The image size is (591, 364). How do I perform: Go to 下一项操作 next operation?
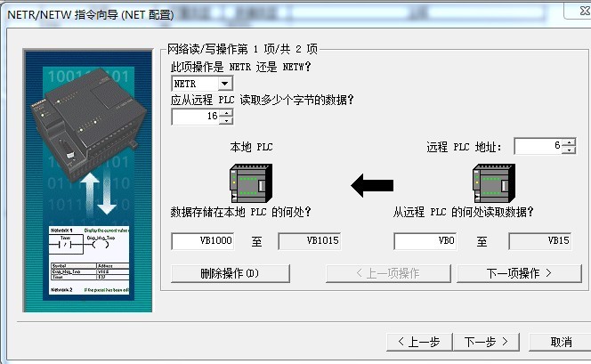(x=519, y=273)
